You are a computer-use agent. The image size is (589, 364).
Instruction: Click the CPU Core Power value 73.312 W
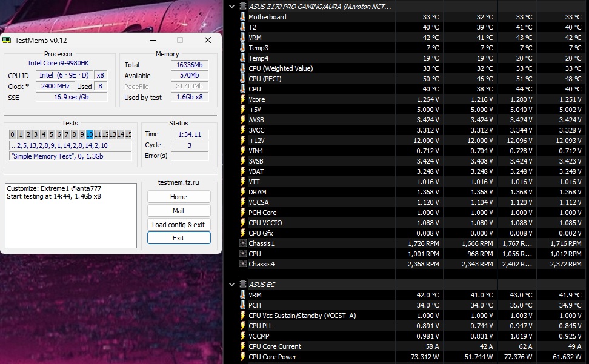pyautogui.click(x=424, y=357)
